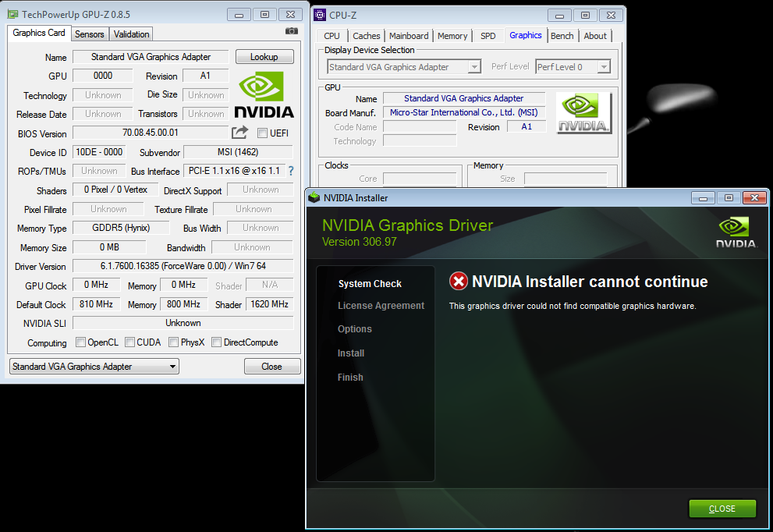Viewport: 773px width, 532px height.
Task: Open the CPU tab in CPU-Z
Action: pyautogui.click(x=332, y=36)
